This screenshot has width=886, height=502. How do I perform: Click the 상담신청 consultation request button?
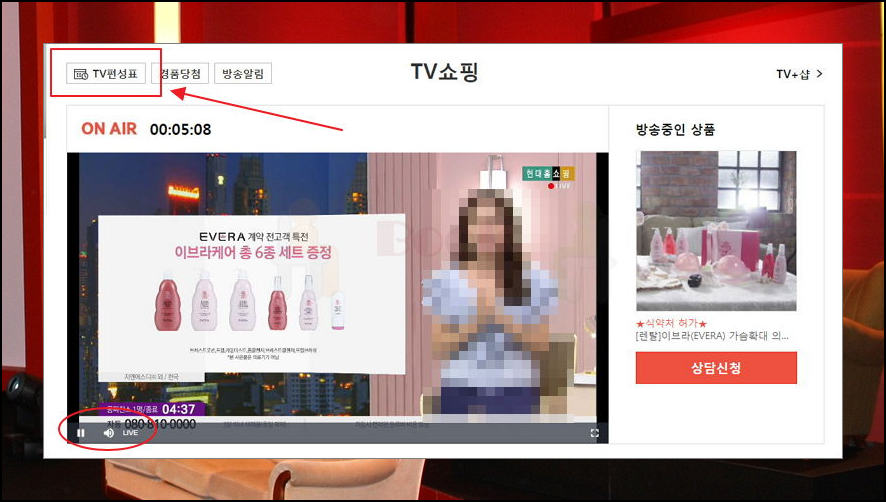(716, 368)
